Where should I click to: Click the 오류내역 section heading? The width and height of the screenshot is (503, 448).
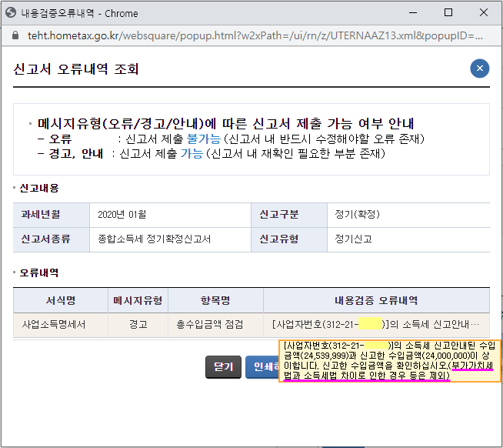(x=39, y=273)
